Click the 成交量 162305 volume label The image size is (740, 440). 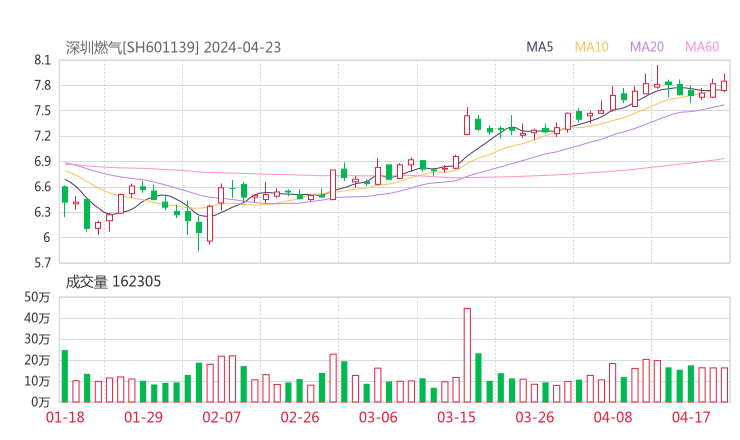(x=113, y=282)
